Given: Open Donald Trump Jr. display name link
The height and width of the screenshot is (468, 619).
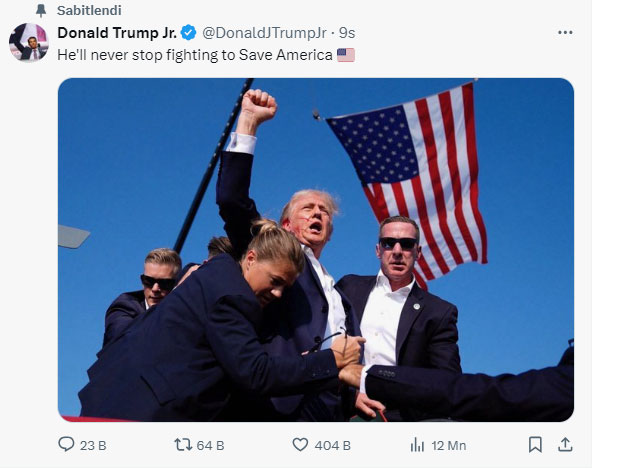Looking at the screenshot, I should click(117, 33).
